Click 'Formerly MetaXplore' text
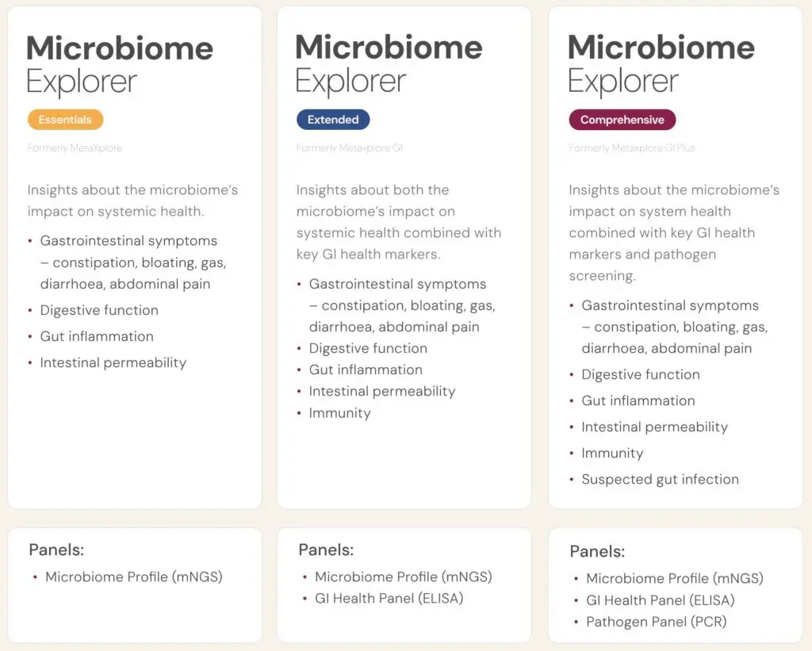The height and width of the screenshot is (651, 812). (x=75, y=148)
